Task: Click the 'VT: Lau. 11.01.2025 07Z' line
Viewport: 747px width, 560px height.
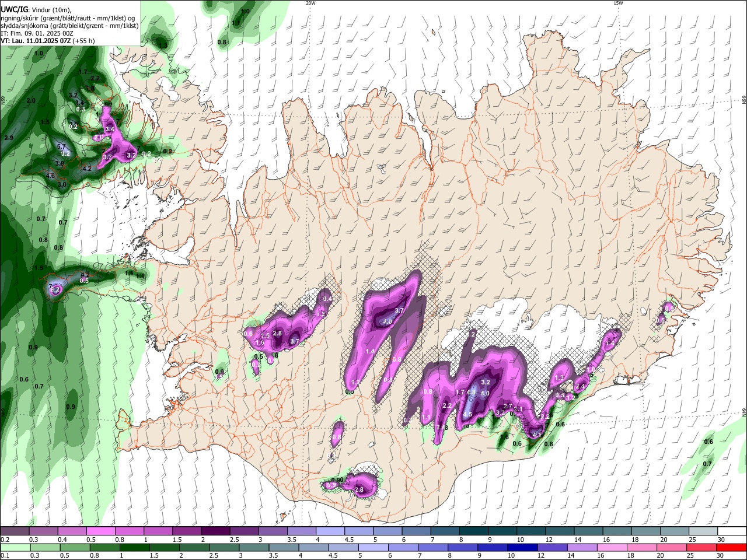Action: 36,41
